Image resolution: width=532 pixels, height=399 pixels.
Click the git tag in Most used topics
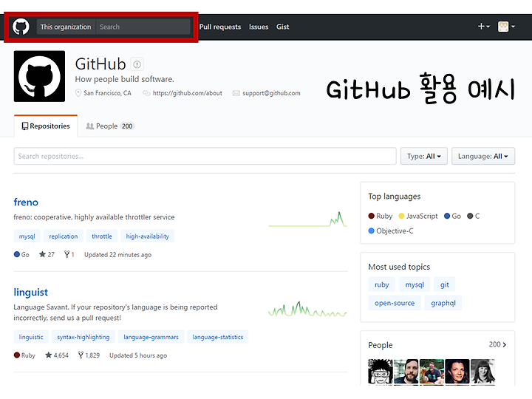click(445, 284)
